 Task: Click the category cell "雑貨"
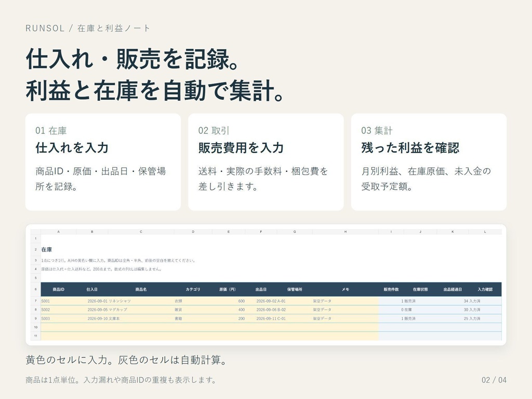point(179,310)
